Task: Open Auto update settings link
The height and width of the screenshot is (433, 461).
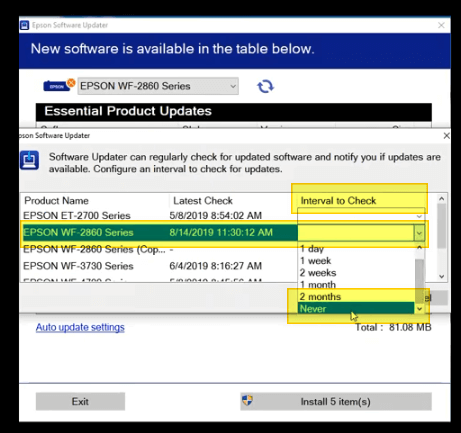Action: (80, 327)
